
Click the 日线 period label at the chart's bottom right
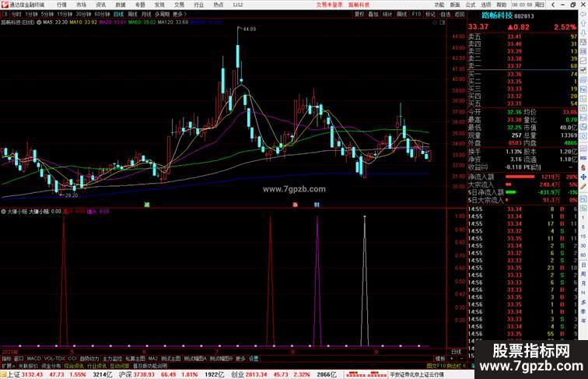coord(457,352)
